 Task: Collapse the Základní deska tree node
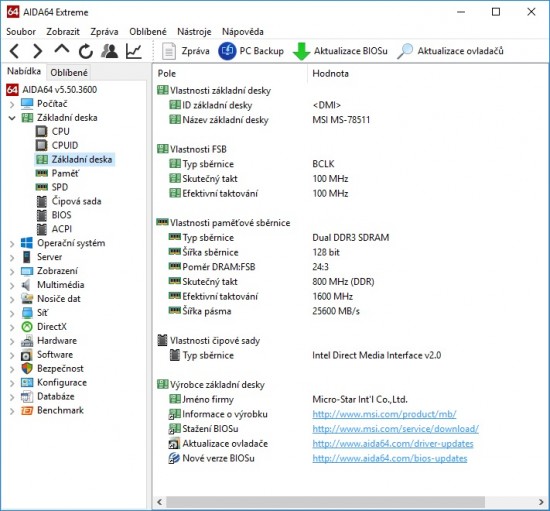pyautogui.click(x=12, y=118)
